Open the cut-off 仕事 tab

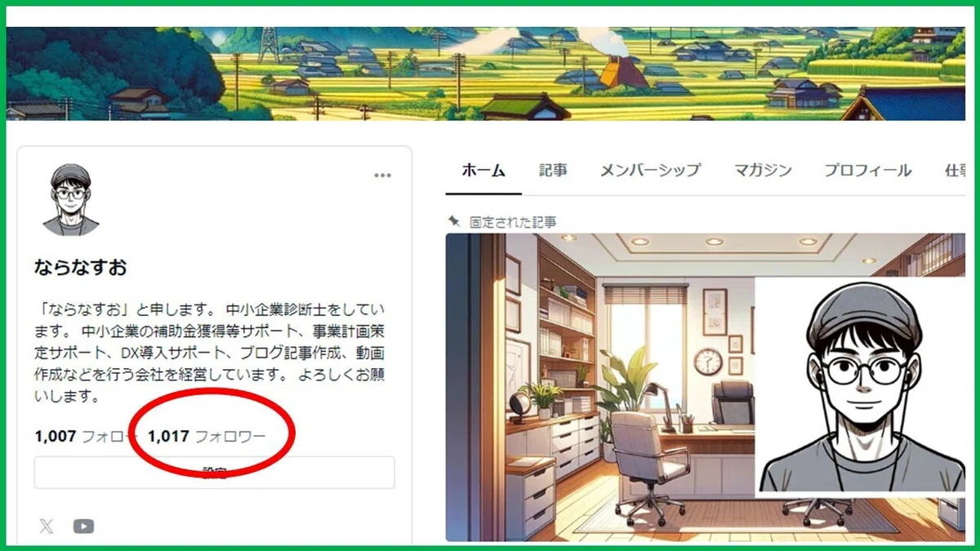tap(955, 171)
